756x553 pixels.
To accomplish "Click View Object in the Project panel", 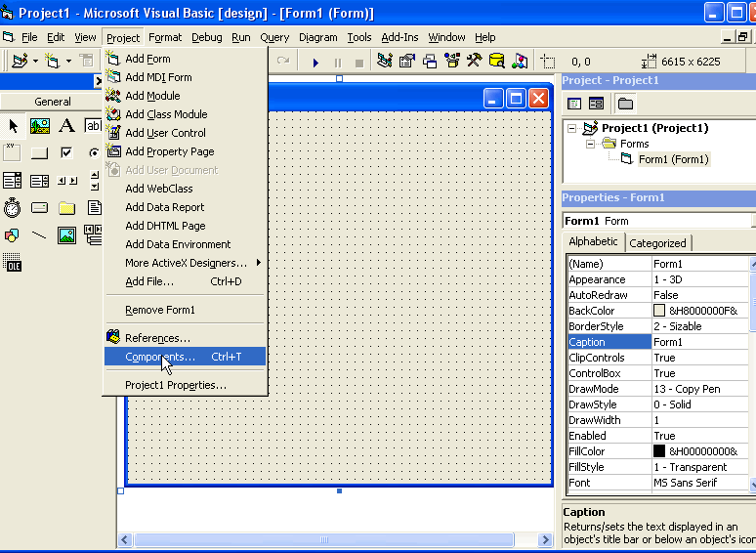I will (x=597, y=104).
